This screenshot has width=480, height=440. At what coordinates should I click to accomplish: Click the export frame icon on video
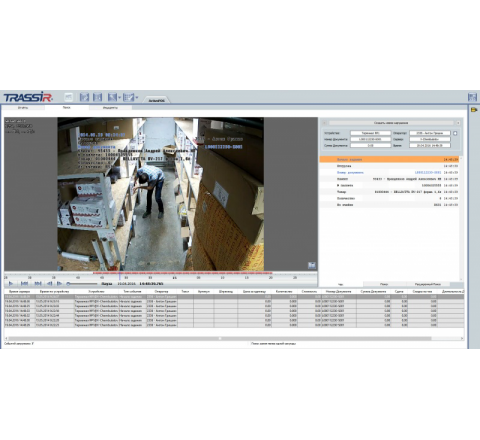[312, 265]
